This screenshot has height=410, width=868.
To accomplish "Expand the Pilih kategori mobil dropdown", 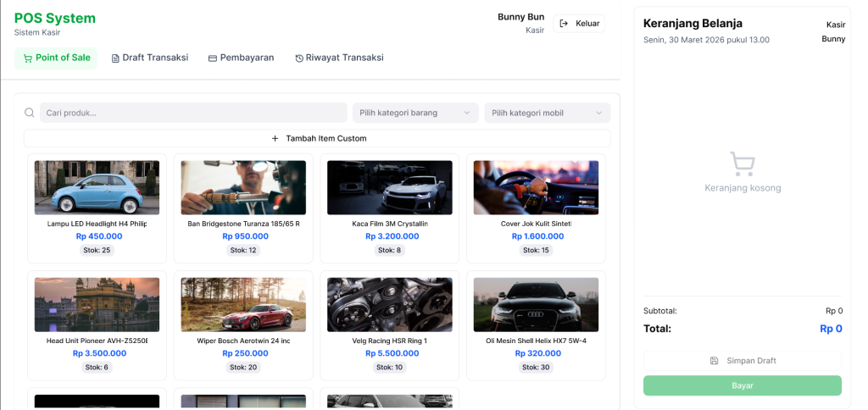I will tap(548, 113).
